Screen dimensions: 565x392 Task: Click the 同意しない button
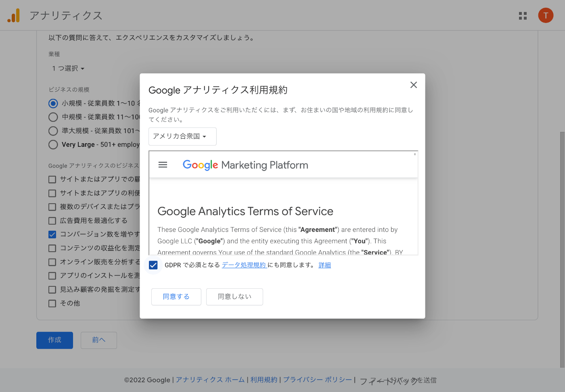(234, 297)
